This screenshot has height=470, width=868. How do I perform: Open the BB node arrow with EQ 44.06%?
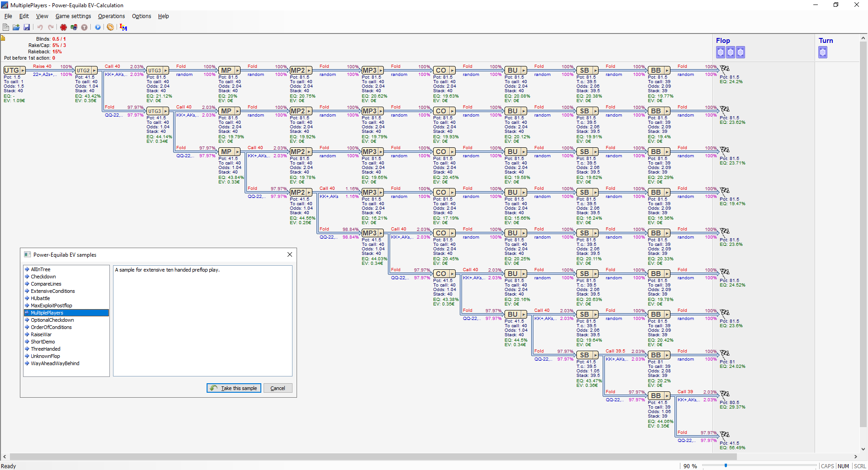click(x=667, y=396)
